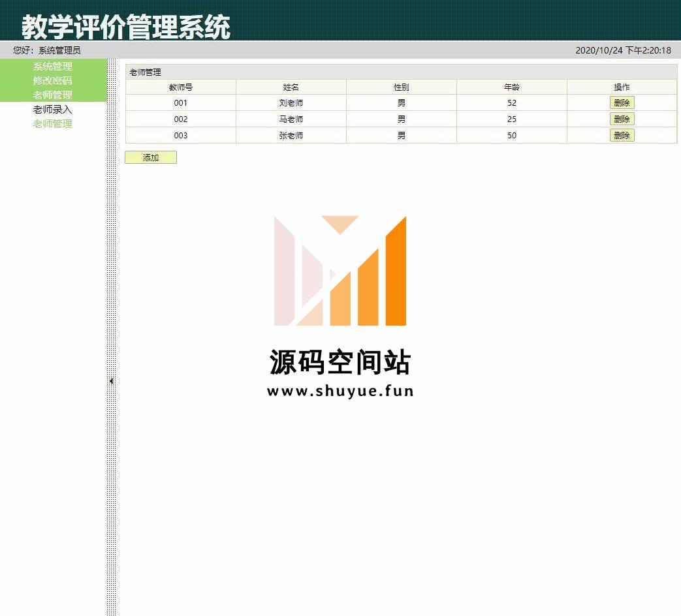The image size is (681, 616).
Task: Click the 老师管理 panel title
Action: tap(145, 72)
